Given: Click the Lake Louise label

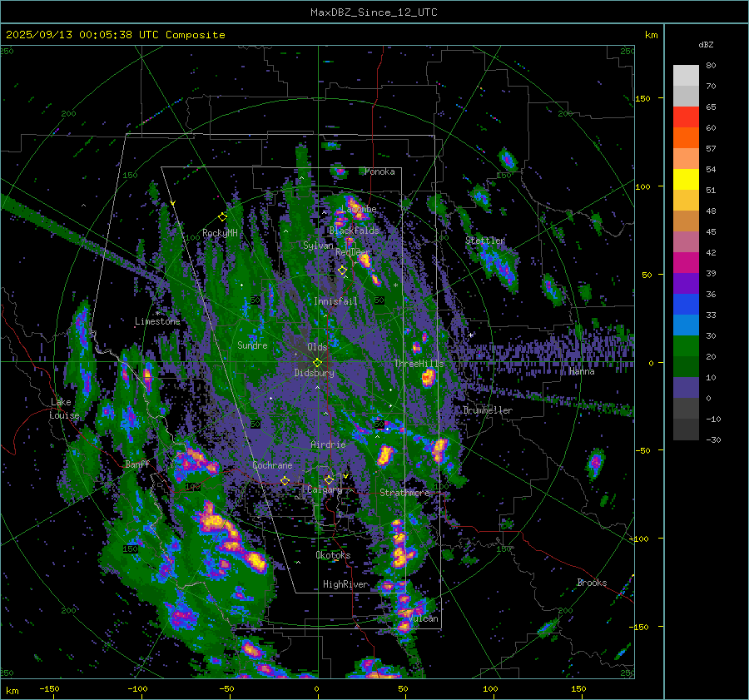Looking at the screenshot, I should pyautogui.click(x=64, y=409).
